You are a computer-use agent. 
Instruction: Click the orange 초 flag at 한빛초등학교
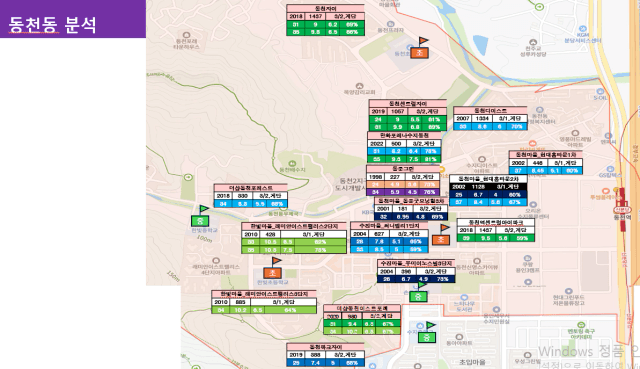point(272,273)
